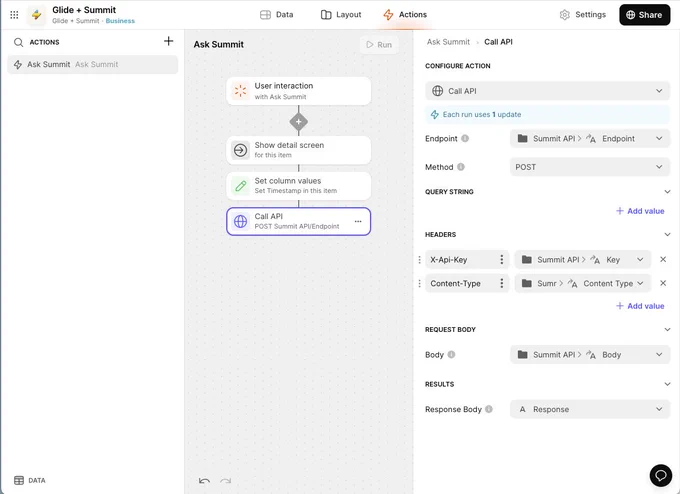
Task: Remove the X-Api-Key header
Action: (x=663, y=259)
